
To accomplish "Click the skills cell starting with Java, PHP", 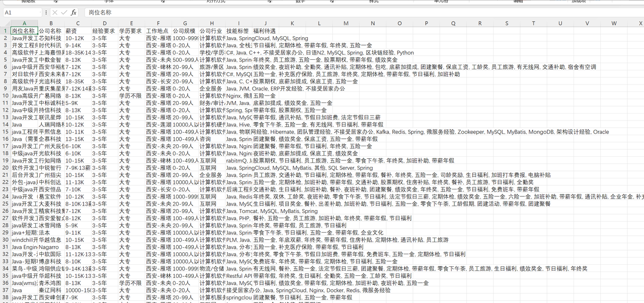I will tap(239, 218).
